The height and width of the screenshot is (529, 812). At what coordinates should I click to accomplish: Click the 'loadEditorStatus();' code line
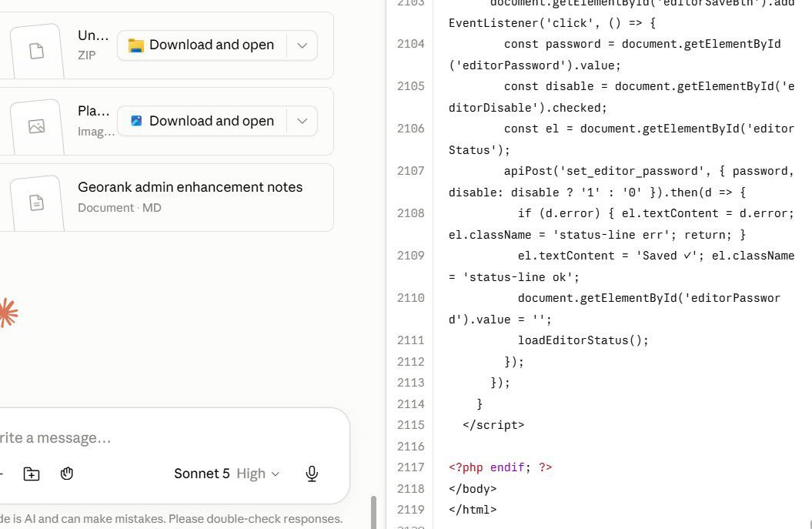pos(583,340)
